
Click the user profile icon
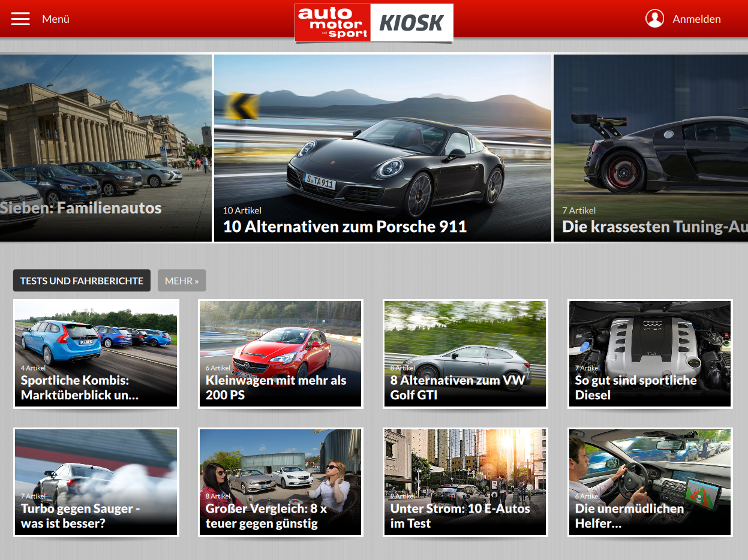[654, 19]
